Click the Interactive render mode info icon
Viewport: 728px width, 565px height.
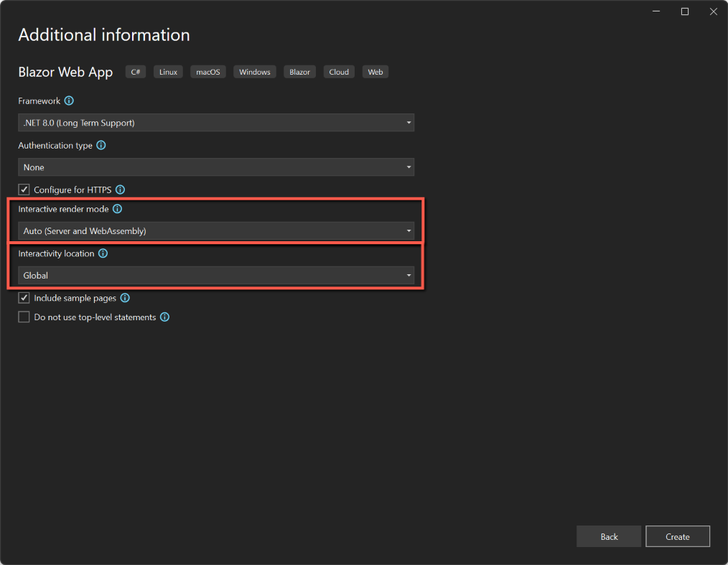[x=117, y=209]
